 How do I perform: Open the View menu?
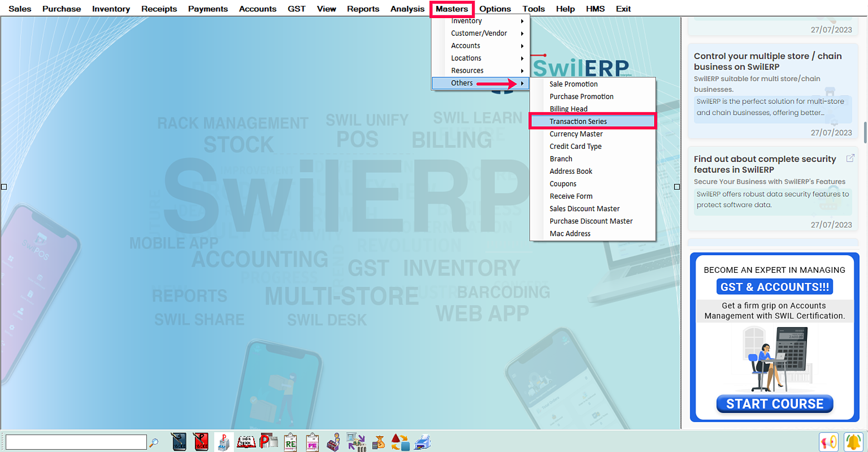326,9
